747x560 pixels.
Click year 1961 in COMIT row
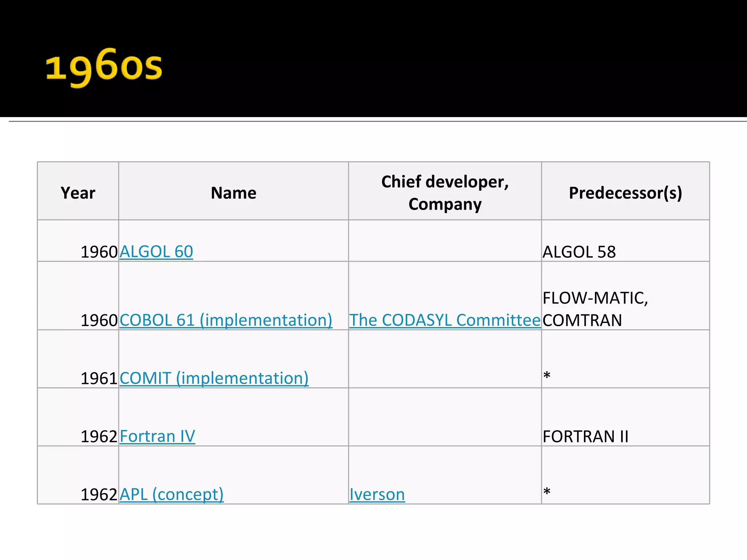point(99,378)
